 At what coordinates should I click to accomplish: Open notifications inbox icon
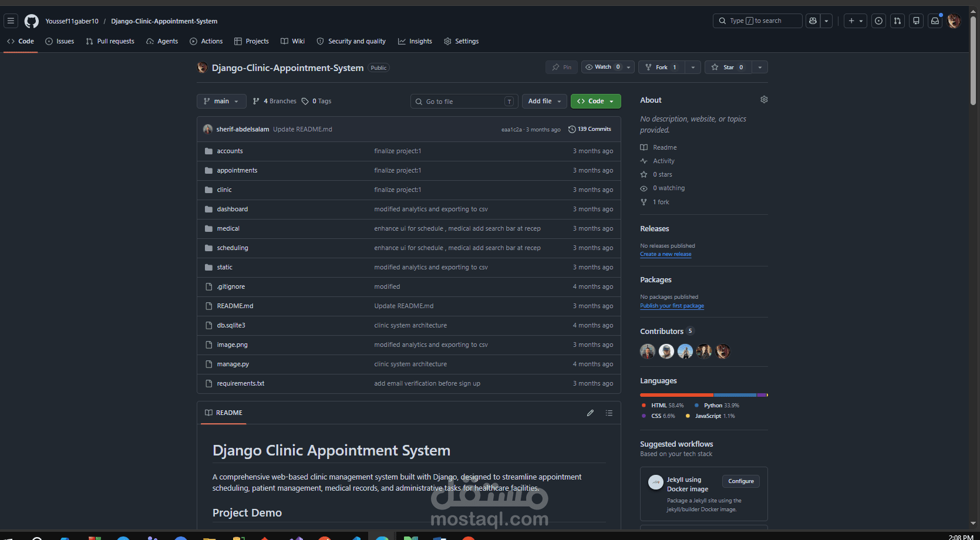(935, 21)
